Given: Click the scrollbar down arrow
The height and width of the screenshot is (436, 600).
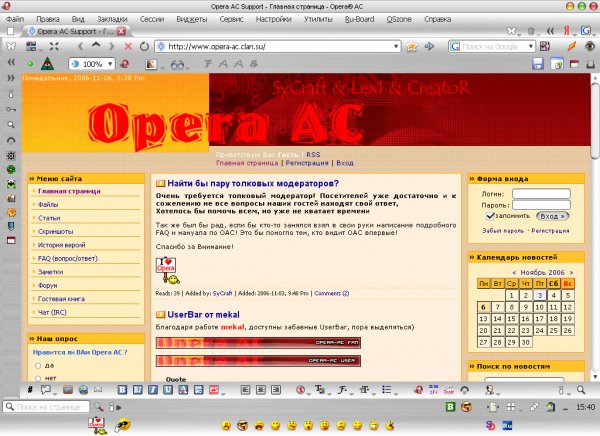Looking at the screenshot, I should click(595, 377).
